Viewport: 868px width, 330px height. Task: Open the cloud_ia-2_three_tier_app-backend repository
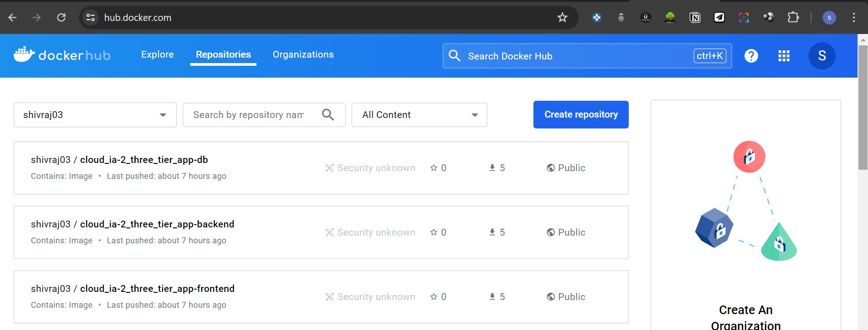coord(157,224)
